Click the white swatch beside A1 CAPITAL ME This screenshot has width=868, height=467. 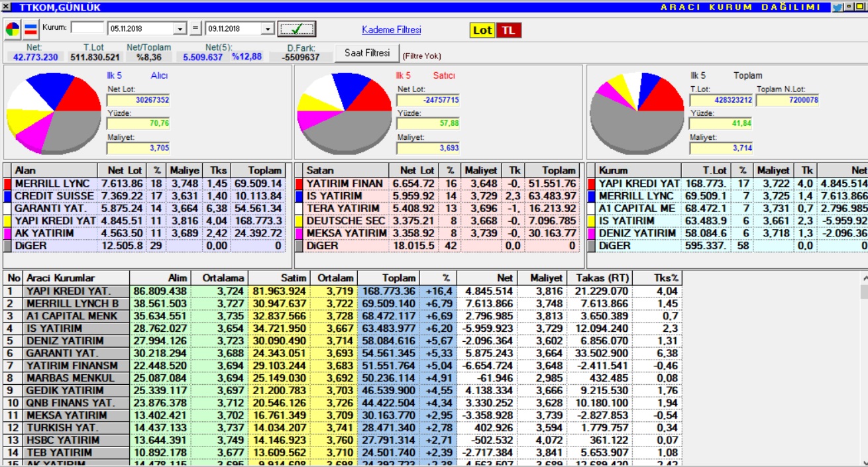tap(592, 209)
